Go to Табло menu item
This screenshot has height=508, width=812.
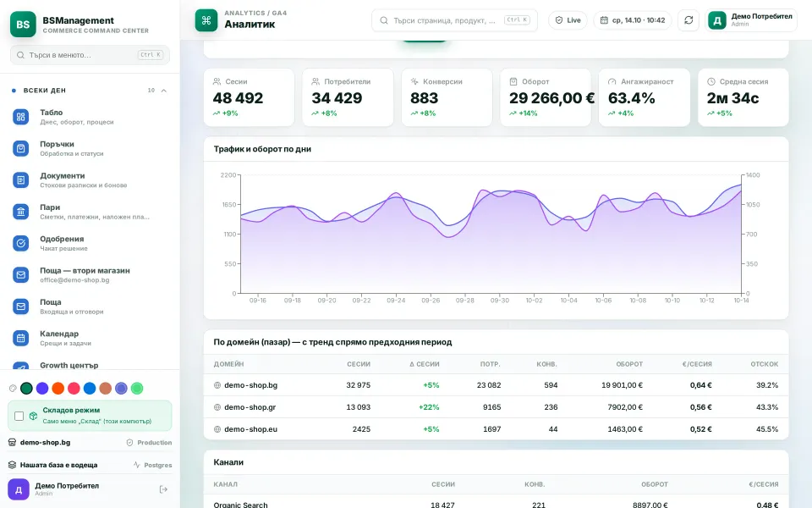pyautogui.click(x=91, y=117)
